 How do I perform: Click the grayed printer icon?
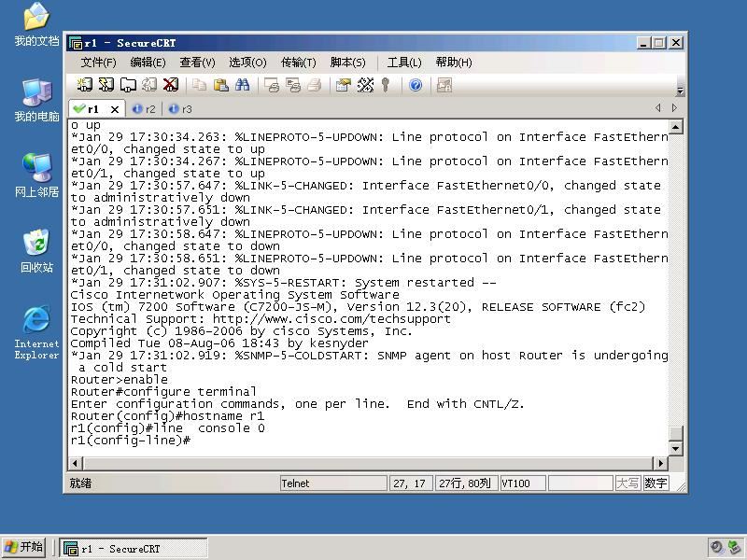pos(315,85)
